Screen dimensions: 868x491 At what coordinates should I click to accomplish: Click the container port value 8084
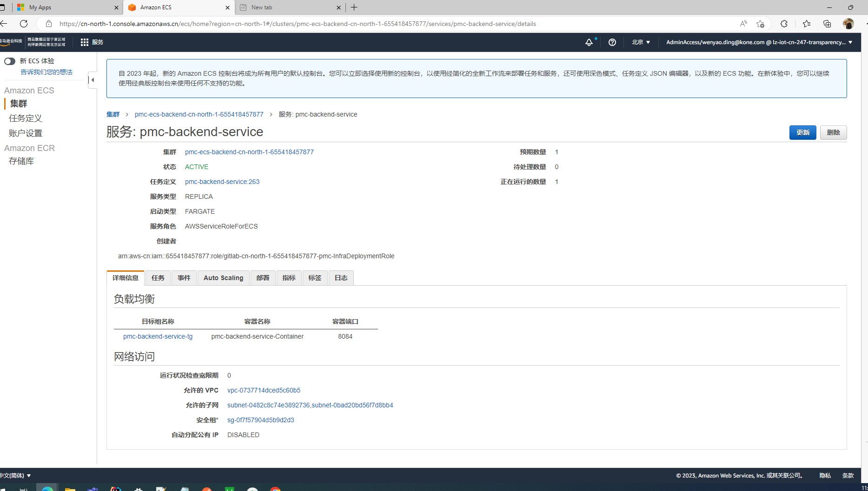coord(345,336)
